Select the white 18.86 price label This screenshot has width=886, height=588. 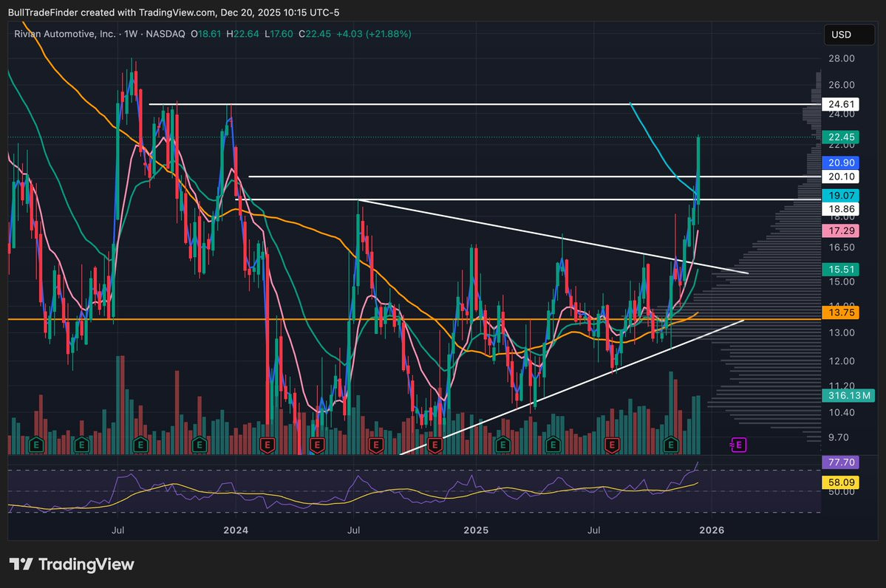coord(840,209)
